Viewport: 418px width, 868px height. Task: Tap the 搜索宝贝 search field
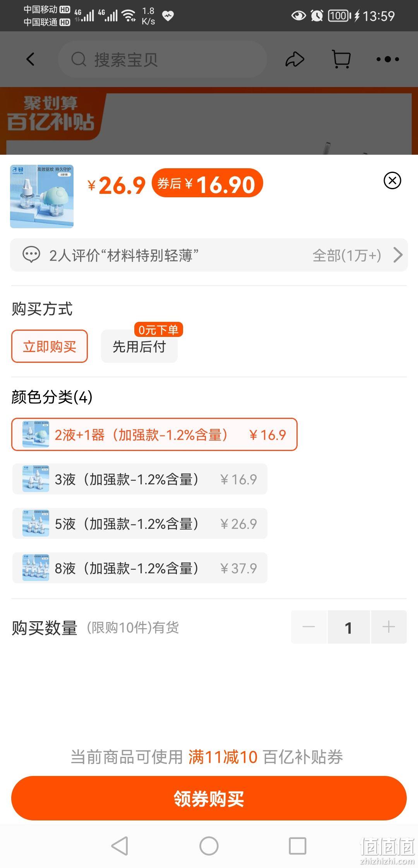tap(163, 59)
